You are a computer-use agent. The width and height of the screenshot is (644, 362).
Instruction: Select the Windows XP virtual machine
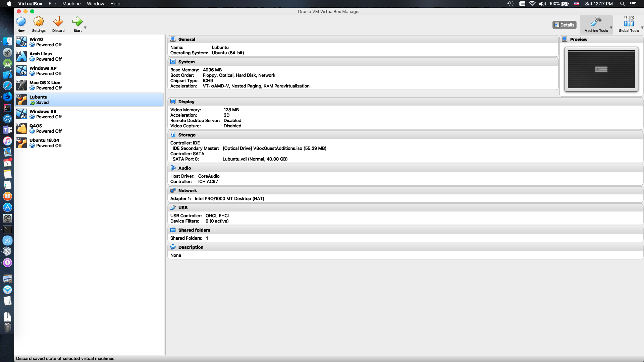coord(89,71)
